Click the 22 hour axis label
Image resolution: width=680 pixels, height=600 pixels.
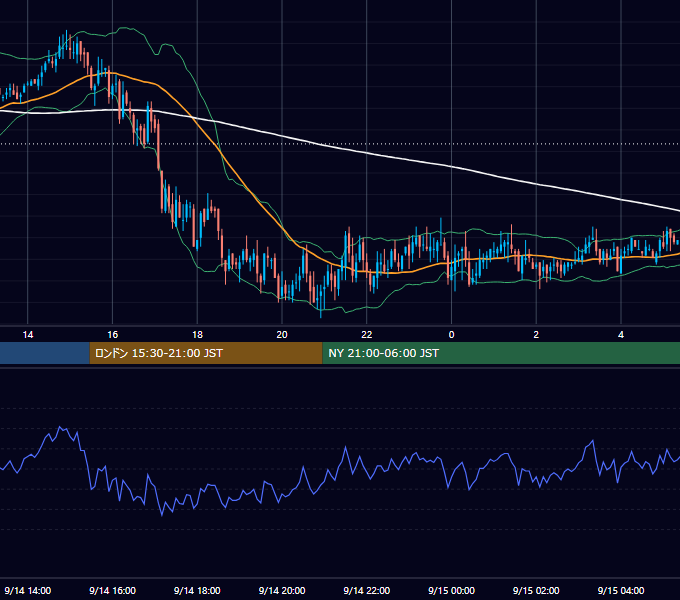(x=367, y=335)
